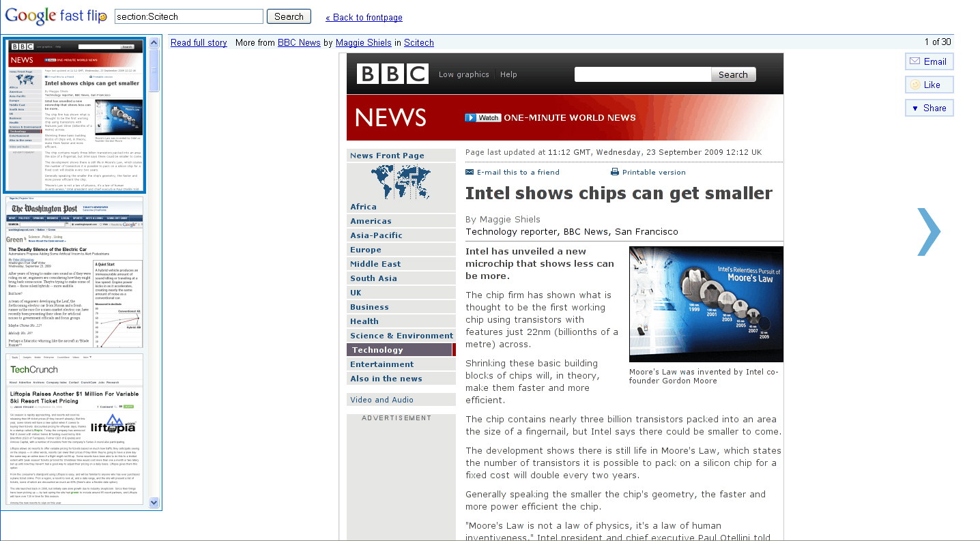Click the thumbnail list scroll down arrow
Viewport: 980px width, 541px height.
point(154,503)
